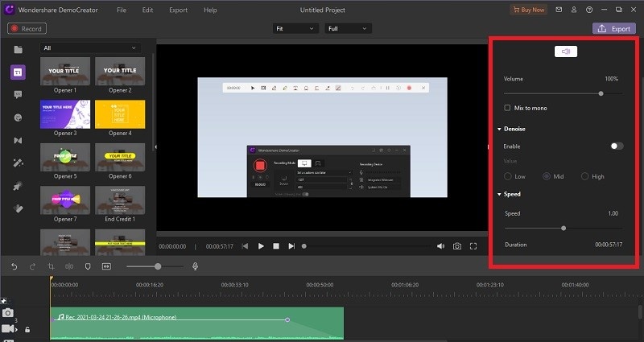Open the annotations speech bubble icon
Image resolution: width=644 pixels, height=342 pixels.
click(x=18, y=95)
